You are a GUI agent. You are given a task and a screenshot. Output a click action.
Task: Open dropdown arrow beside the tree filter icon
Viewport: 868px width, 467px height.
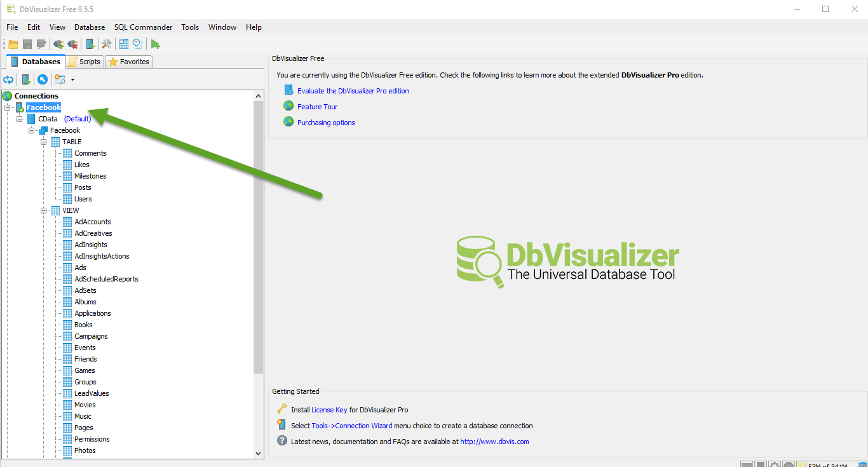(x=72, y=80)
